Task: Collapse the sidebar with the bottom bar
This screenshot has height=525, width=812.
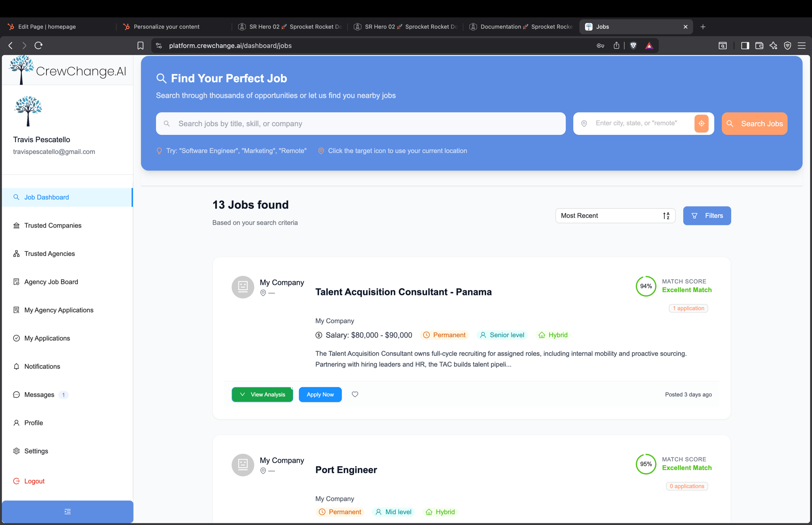Action: [67, 512]
